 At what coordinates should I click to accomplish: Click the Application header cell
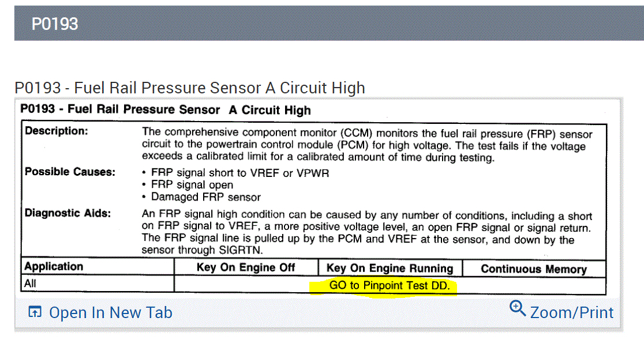coord(54,266)
